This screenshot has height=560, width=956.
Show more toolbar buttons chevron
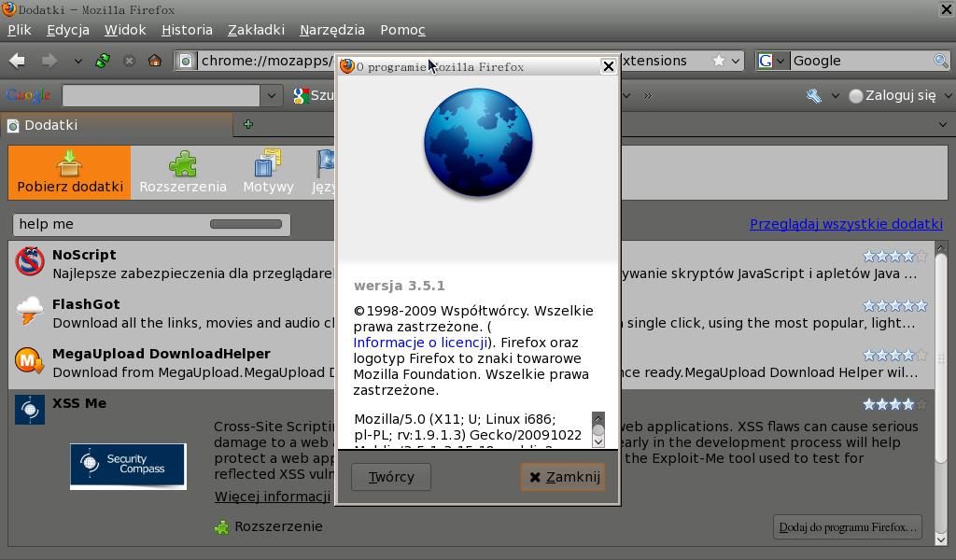(x=648, y=96)
